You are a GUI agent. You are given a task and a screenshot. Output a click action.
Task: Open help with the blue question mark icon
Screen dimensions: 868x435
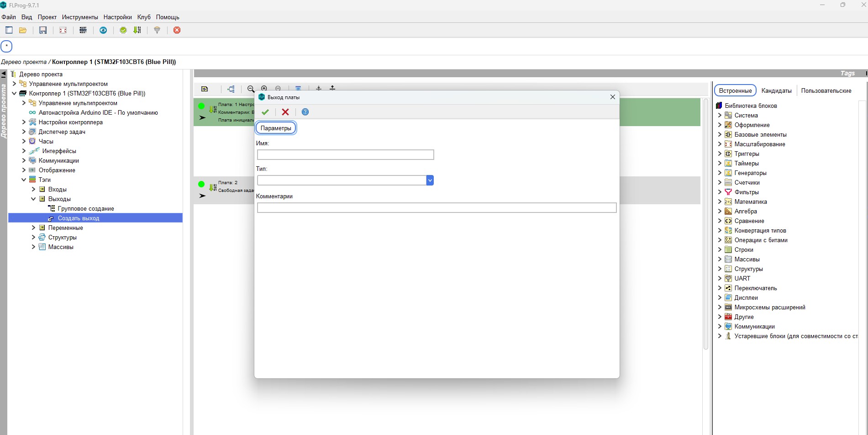coord(305,112)
